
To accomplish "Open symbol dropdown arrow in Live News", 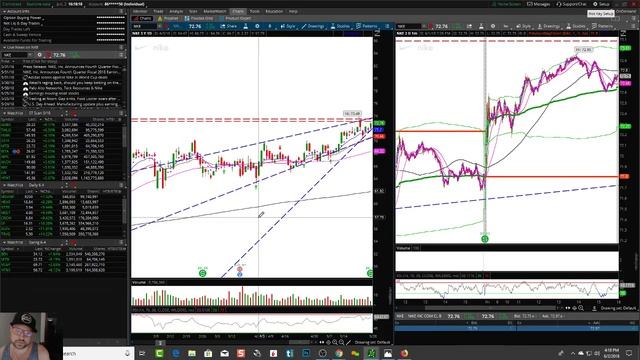I will point(30,55).
